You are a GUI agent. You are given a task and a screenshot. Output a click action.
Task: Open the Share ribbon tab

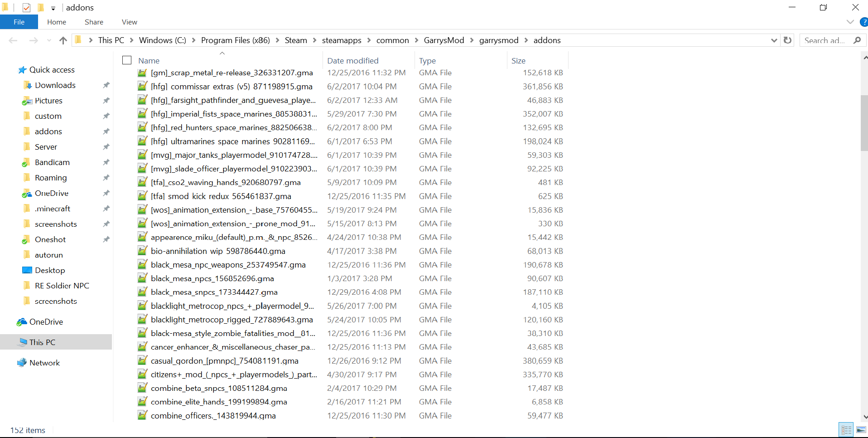(x=94, y=22)
